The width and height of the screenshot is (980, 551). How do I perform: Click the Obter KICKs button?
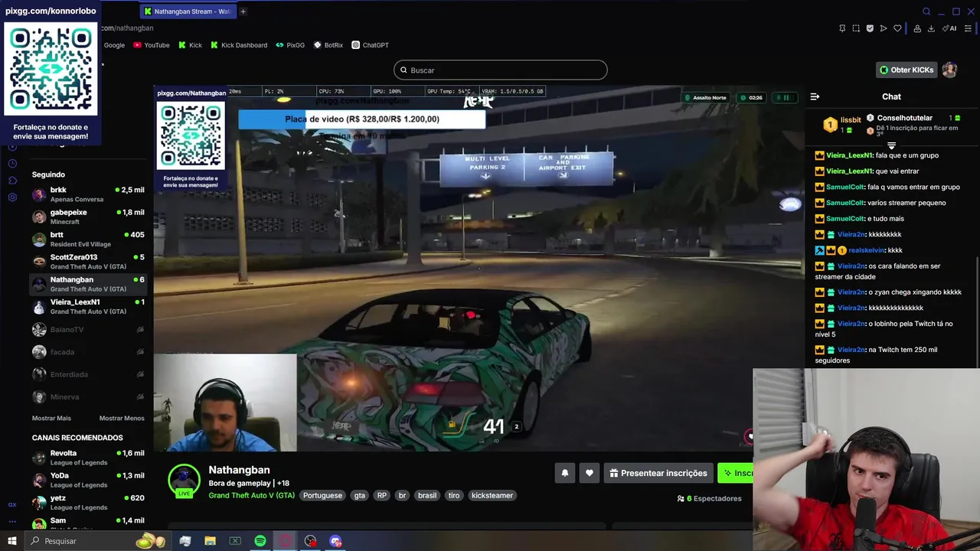click(906, 70)
